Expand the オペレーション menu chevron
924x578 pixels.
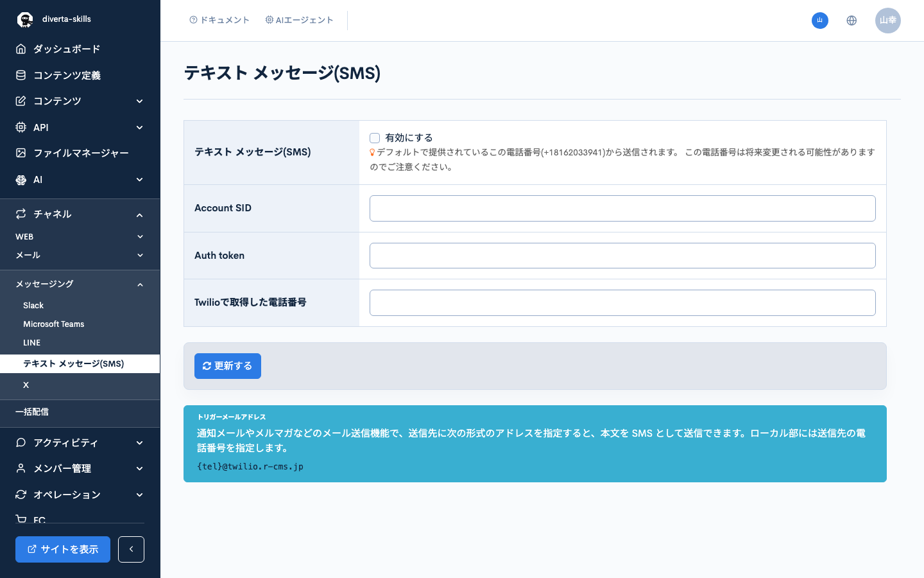tap(140, 495)
